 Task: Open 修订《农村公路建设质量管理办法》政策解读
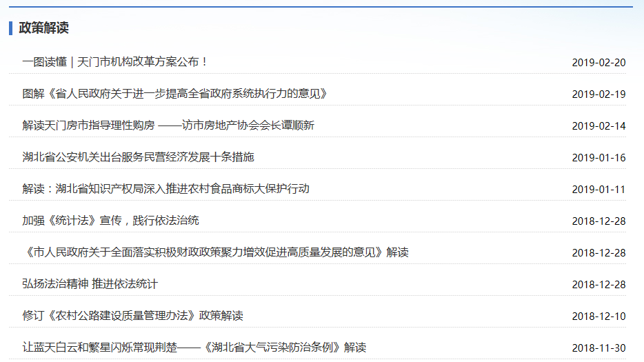click(132, 316)
